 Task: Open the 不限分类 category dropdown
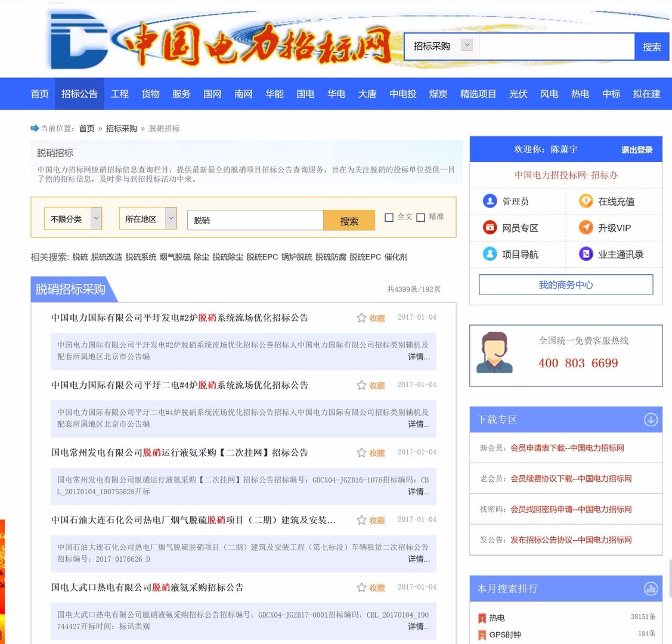pyautogui.click(x=73, y=219)
